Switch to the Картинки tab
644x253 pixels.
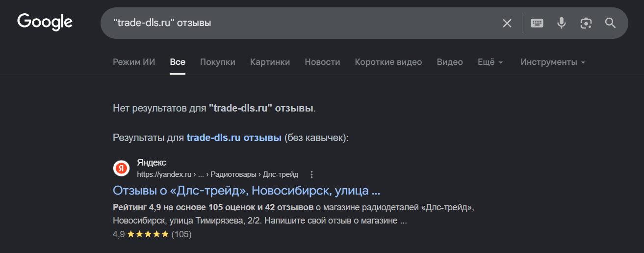(270, 62)
